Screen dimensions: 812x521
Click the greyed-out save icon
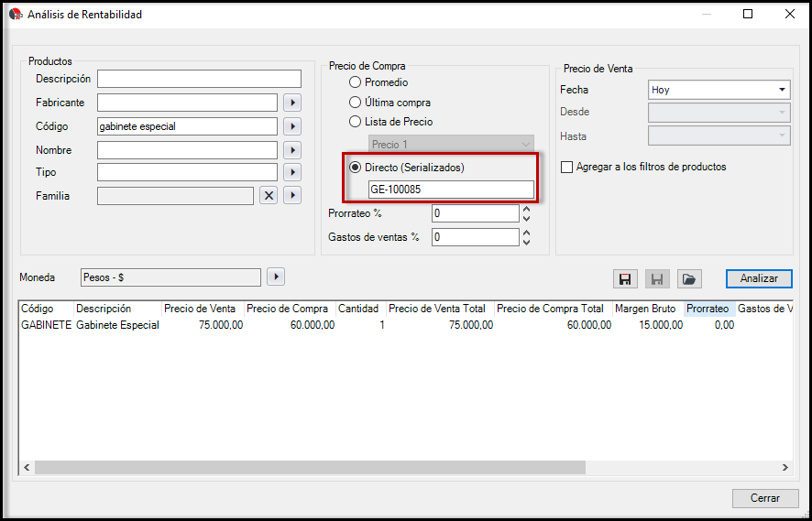pos(657,279)
